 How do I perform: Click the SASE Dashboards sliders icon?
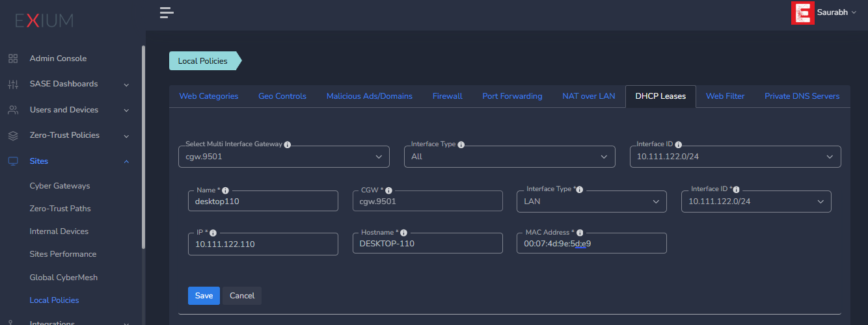tap(13, 84)
